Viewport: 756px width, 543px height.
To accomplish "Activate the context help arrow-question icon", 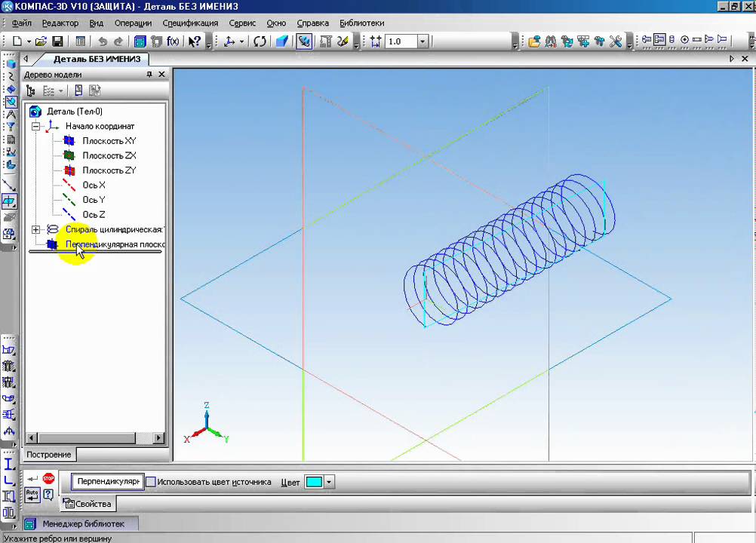I will 195,41.
